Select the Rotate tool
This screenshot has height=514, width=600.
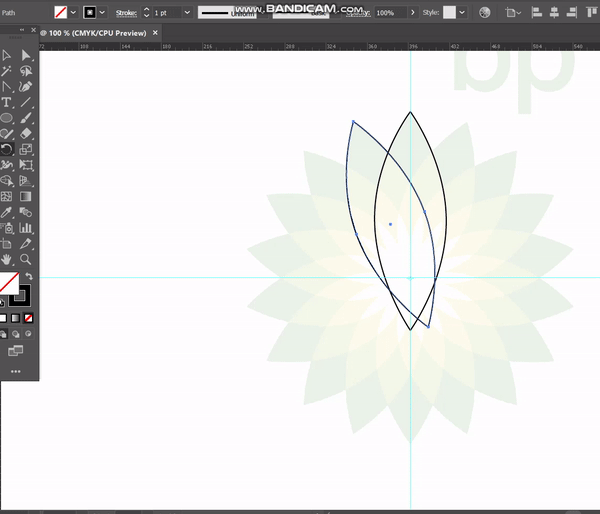(6, 149)
